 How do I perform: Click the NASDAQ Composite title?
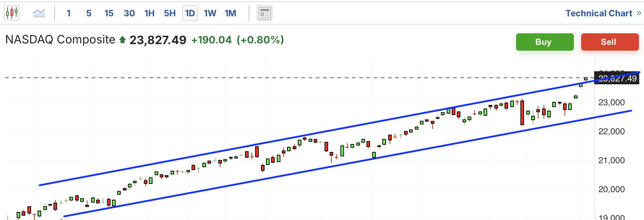click(60, 39)
